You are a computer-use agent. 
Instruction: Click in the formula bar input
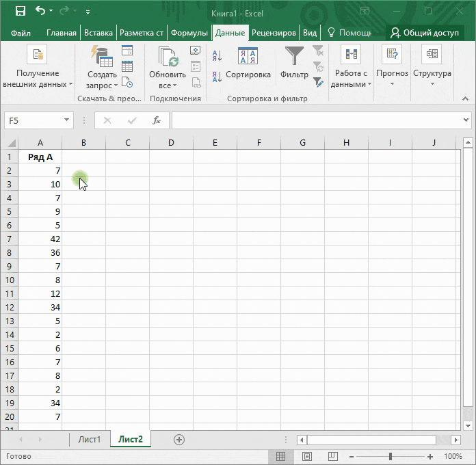tap(316, 120)
